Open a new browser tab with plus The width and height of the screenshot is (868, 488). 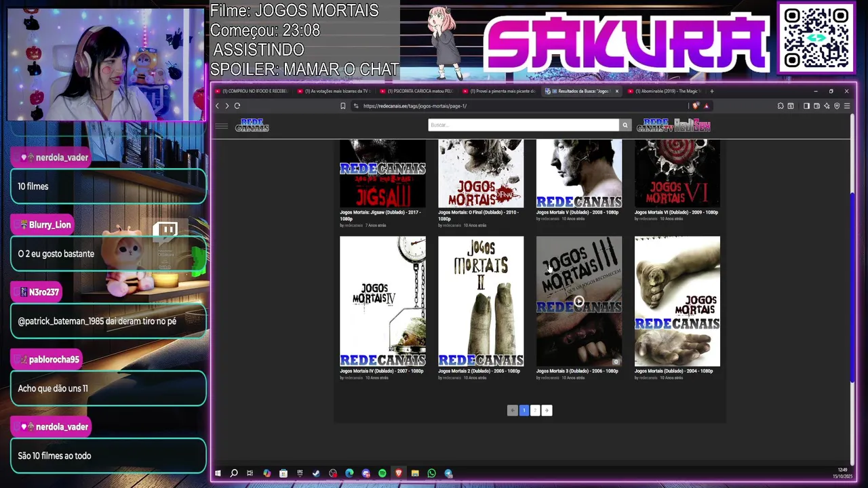tap(711, 91)
